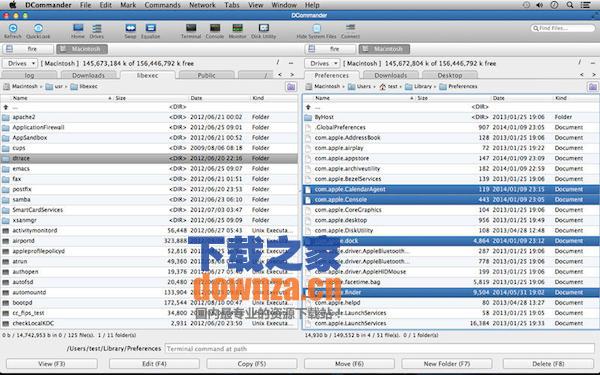Sort right panel by Kind column
The height and width of the screenshot is (375, 600).
575,98
